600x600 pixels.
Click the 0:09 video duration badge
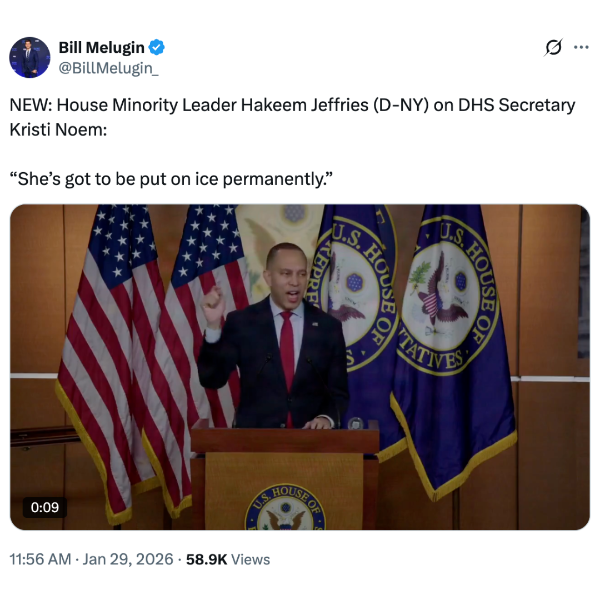(x=45, y=507)
